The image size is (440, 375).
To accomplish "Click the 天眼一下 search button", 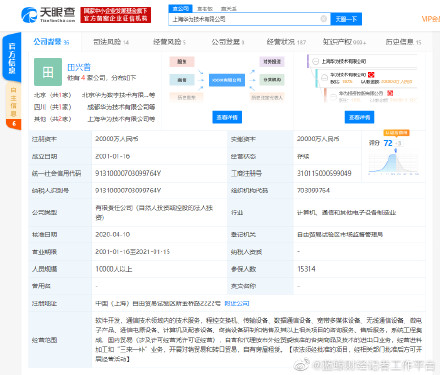I will coord(346,19).
